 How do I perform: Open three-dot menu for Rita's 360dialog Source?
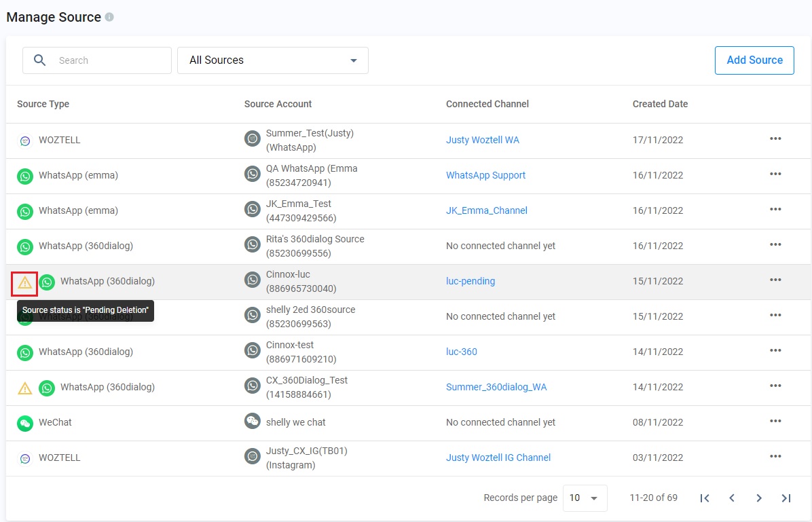tap(775, 245)
